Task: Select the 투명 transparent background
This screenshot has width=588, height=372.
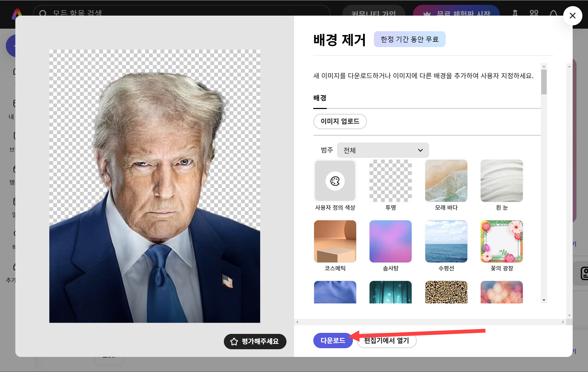Action: point(390,181)
